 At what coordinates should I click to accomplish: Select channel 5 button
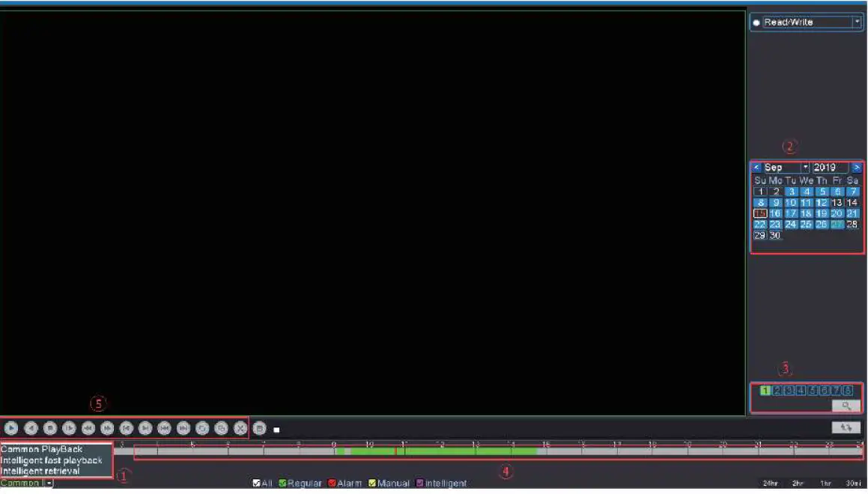pyautogui.click(x=812, y=391)
